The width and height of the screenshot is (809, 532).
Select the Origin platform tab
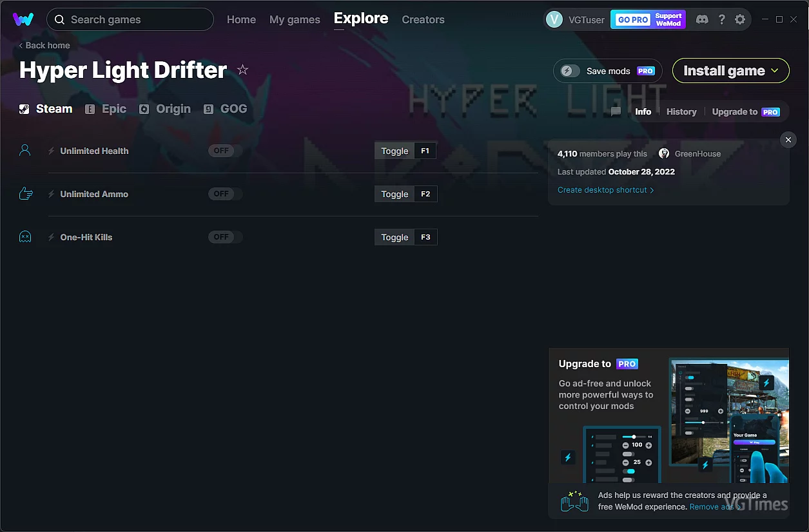click(x=165, y=109)
